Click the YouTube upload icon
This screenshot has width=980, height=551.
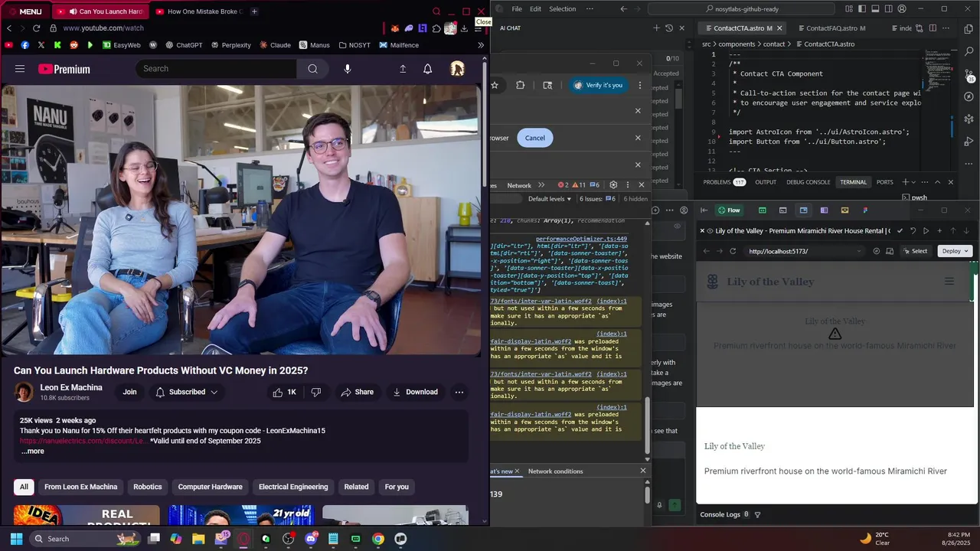(403, 69)
